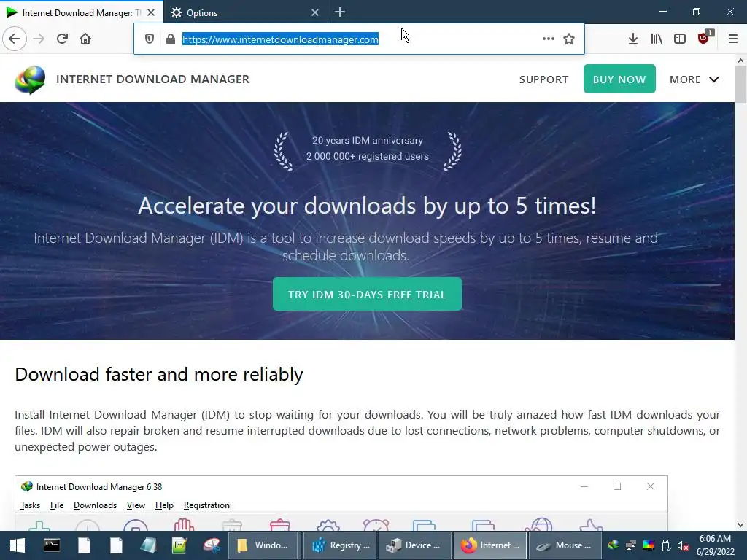Open page actions three-dot menu
This screenshot has height=560, width=747.
pyautogui.click(x=549, y=39)
